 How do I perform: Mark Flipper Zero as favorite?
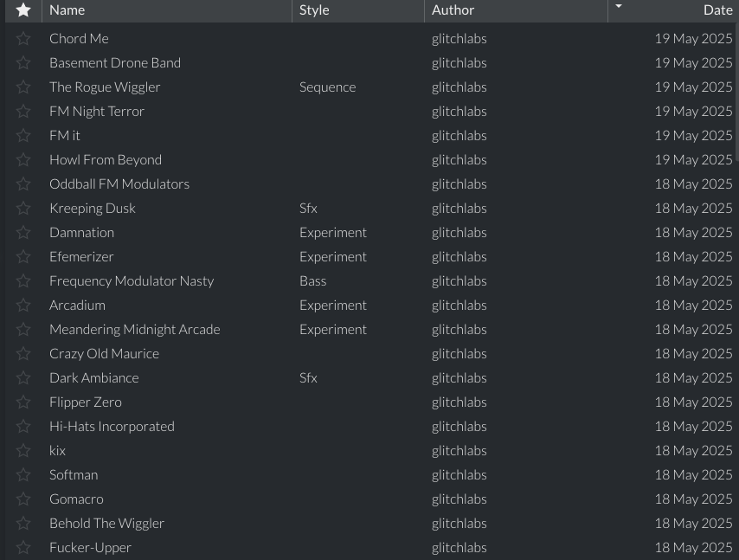23,402
